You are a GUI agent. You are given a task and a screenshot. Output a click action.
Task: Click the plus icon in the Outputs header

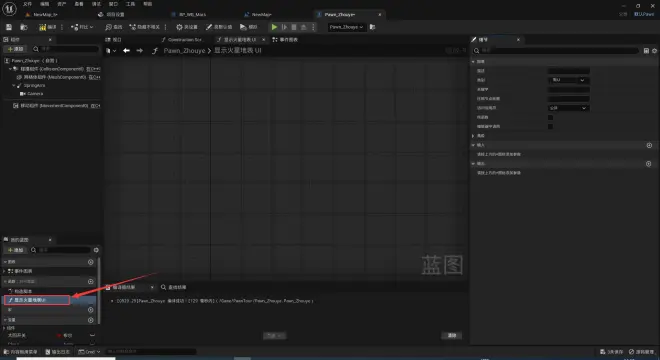coord(649,164)
